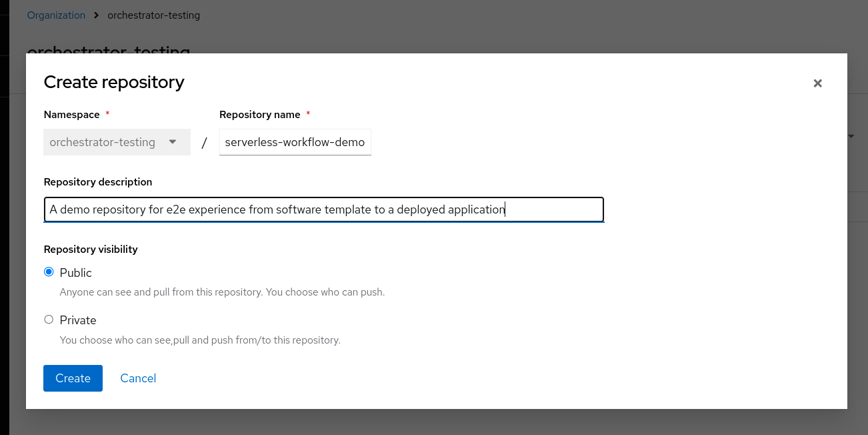The image size is (868, 435).
Task: Click the Public option label
Action: point(76,273)
